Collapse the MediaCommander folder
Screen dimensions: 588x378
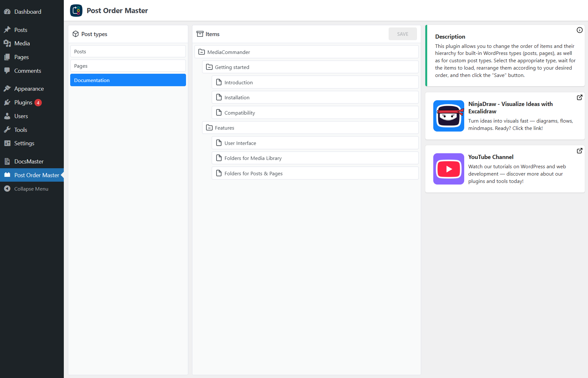(x=202, y=52)
